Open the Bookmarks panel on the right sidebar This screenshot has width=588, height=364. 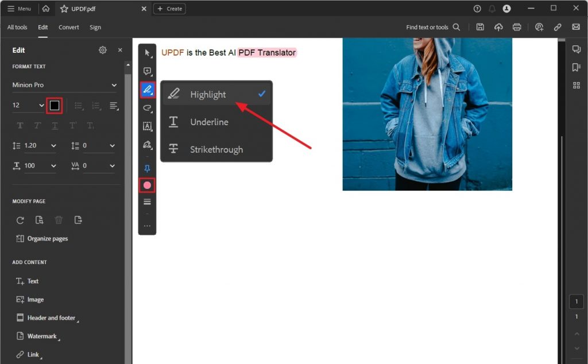[577, 67]
